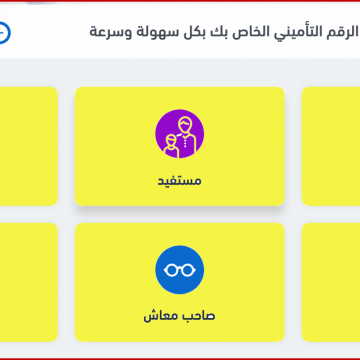This screenshot has width=360, height=360.
Task: Choose the partially visible top-right yellow card
Action: coord(331,146)
